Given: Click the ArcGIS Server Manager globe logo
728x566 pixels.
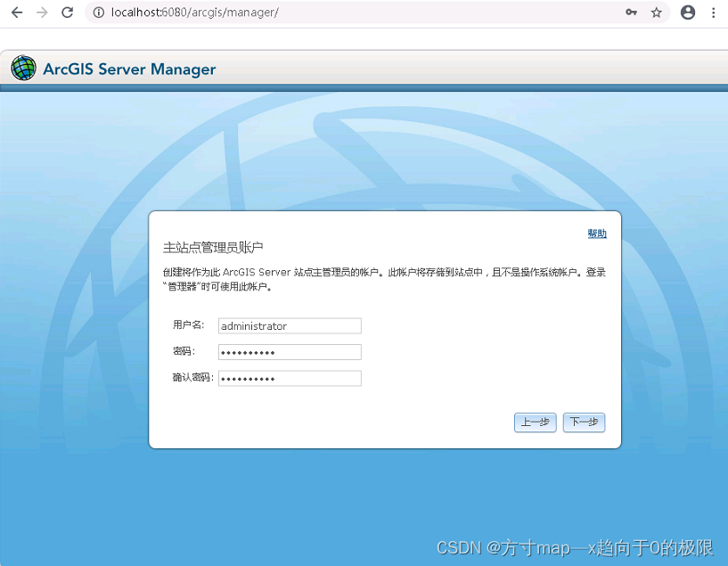Looking at the screenshot, I should (23, 68).
